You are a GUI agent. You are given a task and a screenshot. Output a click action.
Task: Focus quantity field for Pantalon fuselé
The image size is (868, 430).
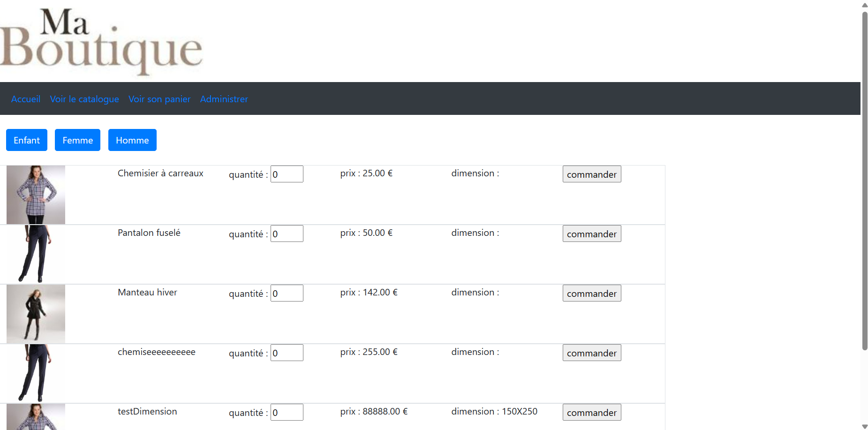(x=287, y=234)
